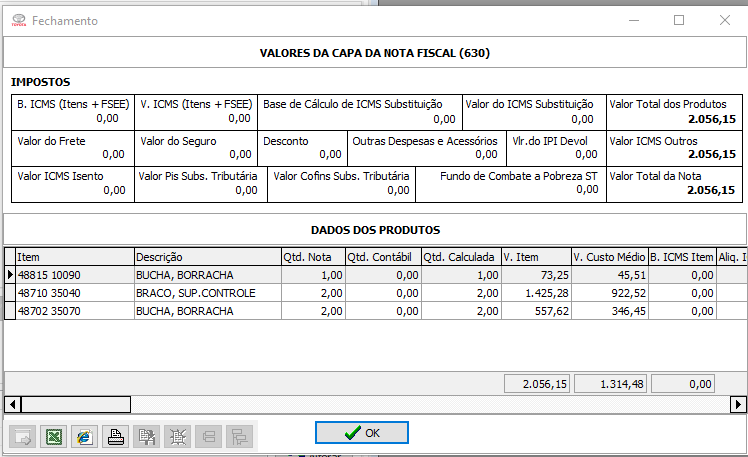Click the V. Item value 557,62
This screenshot has height=457, width=748.
click(536, 311)
